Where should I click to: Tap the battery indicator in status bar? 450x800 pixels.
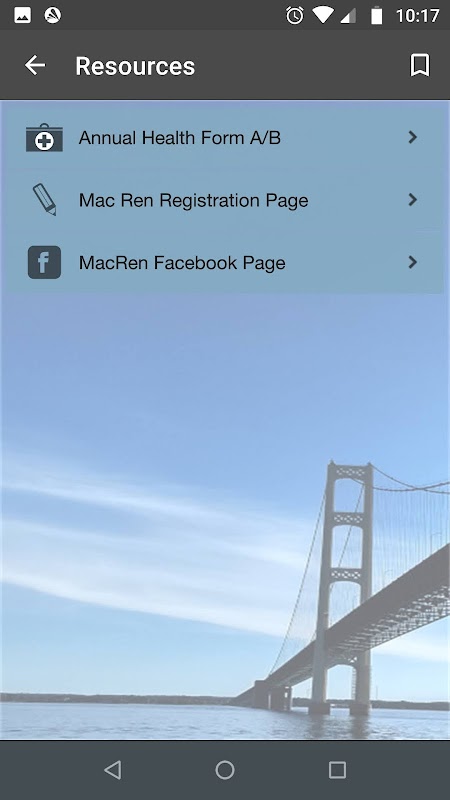tap(377, 15)
